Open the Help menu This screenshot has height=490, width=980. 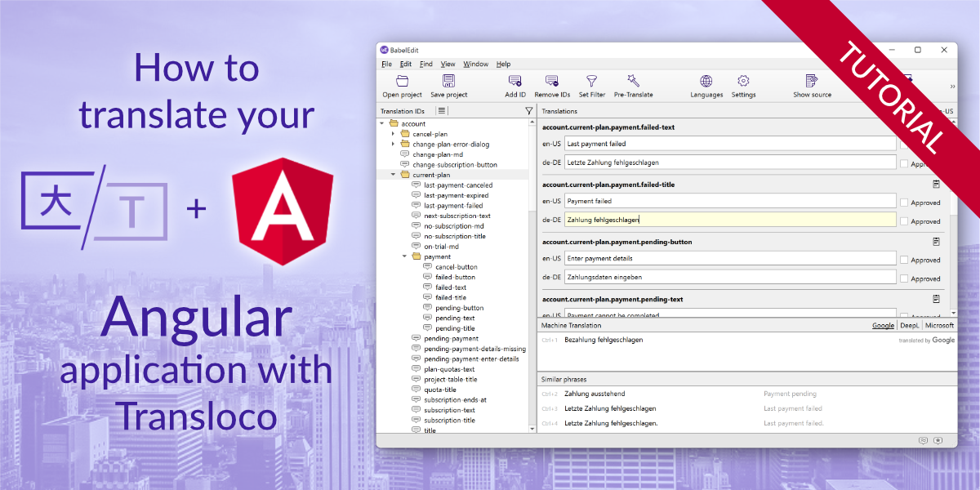tap(504, 64)
